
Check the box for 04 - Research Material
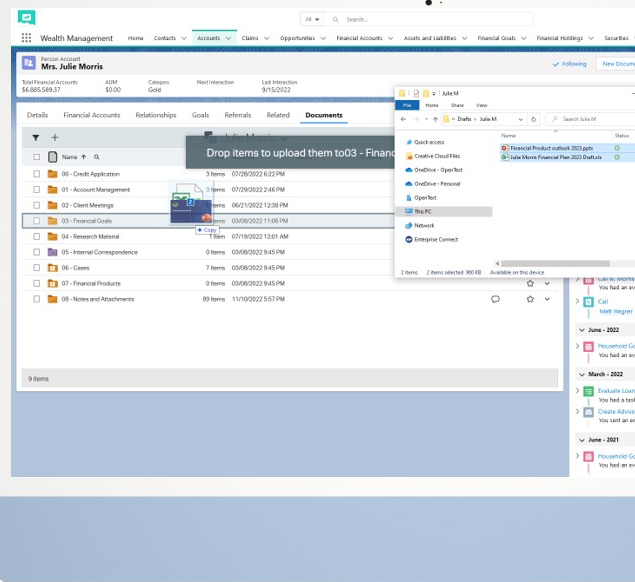pos(37,237)
